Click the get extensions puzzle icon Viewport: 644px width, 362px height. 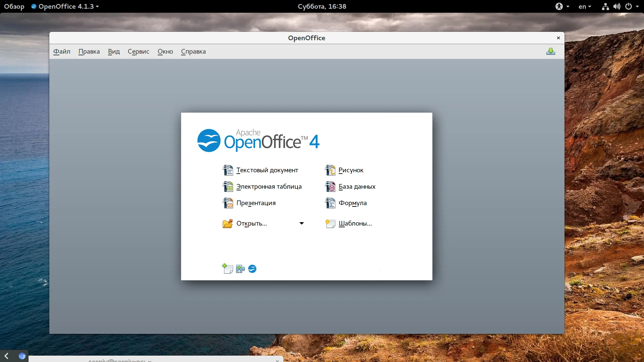(240, 269)
